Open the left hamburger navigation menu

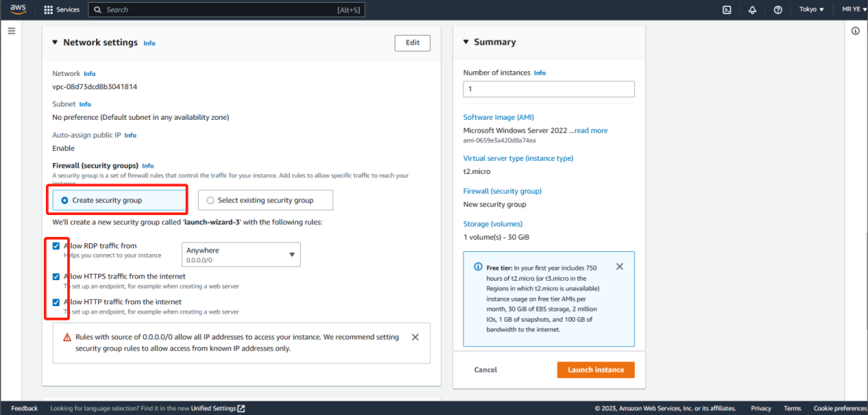[11, 32]
